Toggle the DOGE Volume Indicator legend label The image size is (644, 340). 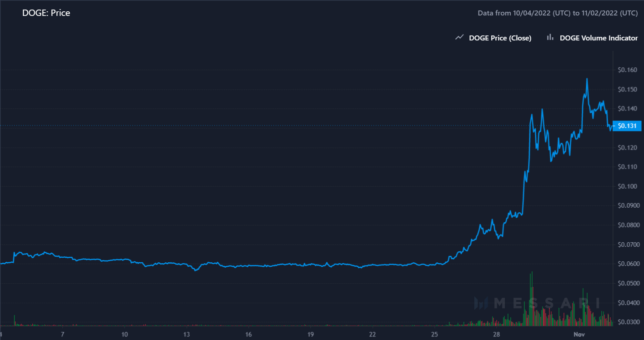[x=599, y=38]
